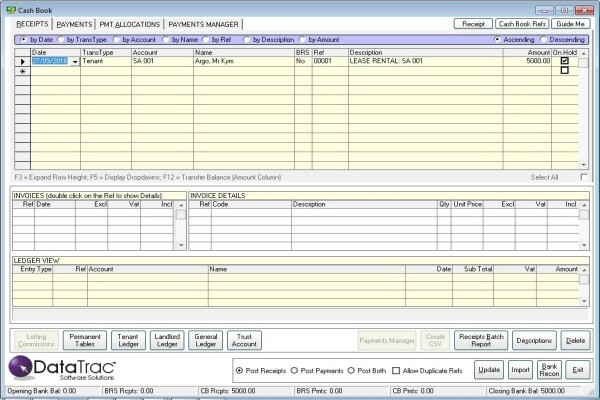
Task: Click the BRS value No
Action: point(301,61)
